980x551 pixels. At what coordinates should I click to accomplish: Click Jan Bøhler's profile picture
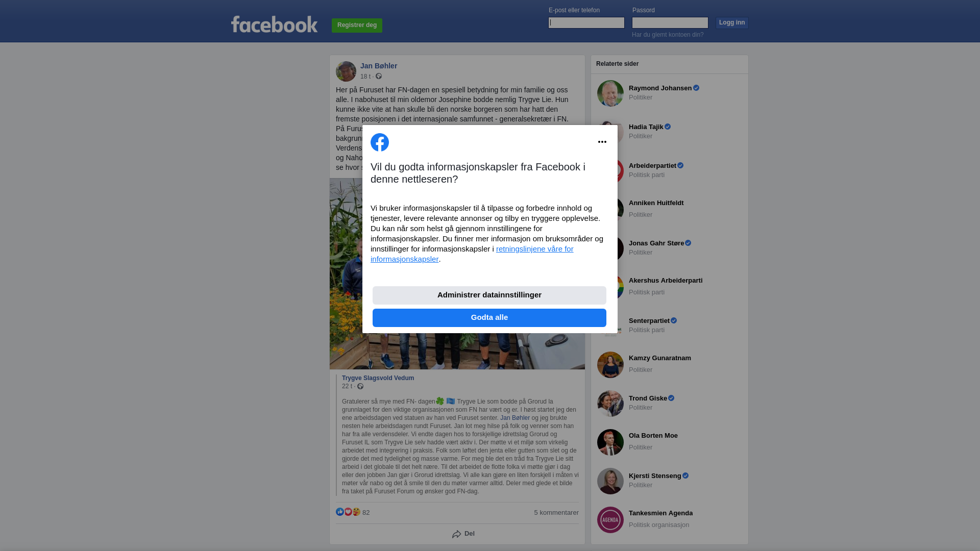tap(346, 71)
